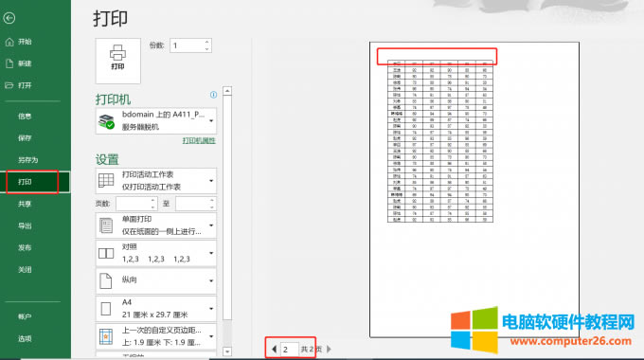Open the 帐户 page
The image size is (644, 360).
coord(25,316)
